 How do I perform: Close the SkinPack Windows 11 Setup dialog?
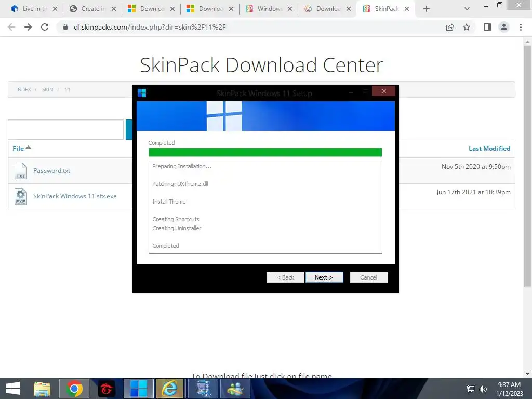(383, 91)
